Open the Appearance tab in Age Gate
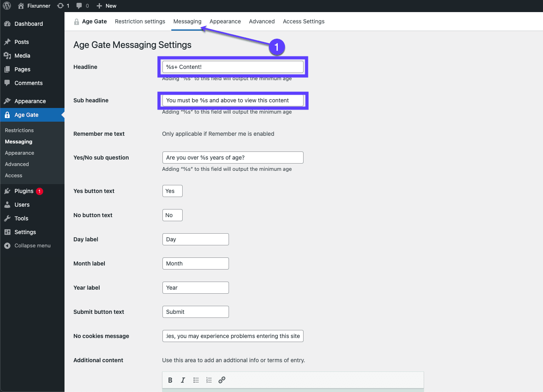Image resolution: width=543 pixels, height=392 pixels. click(225, 21)
